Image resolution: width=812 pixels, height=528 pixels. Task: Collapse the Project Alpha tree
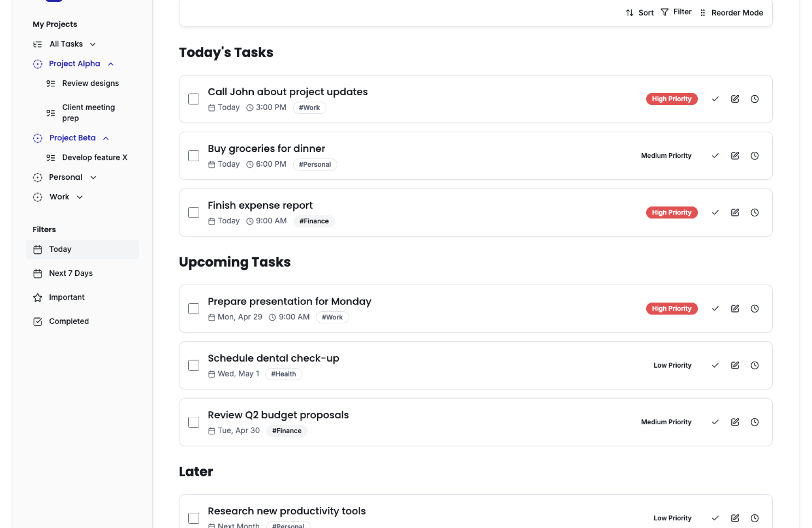pyautogui.click(x=111, y=64)
